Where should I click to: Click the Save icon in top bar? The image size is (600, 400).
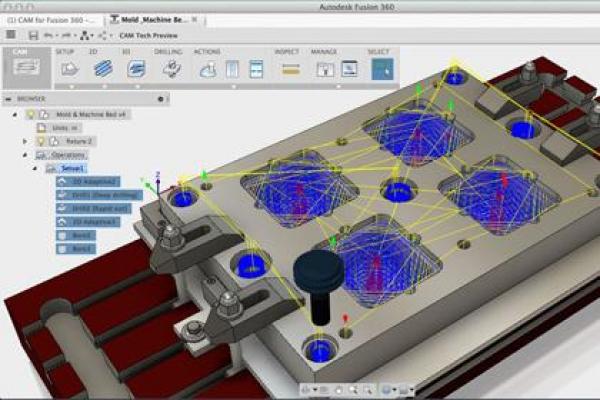33,33
